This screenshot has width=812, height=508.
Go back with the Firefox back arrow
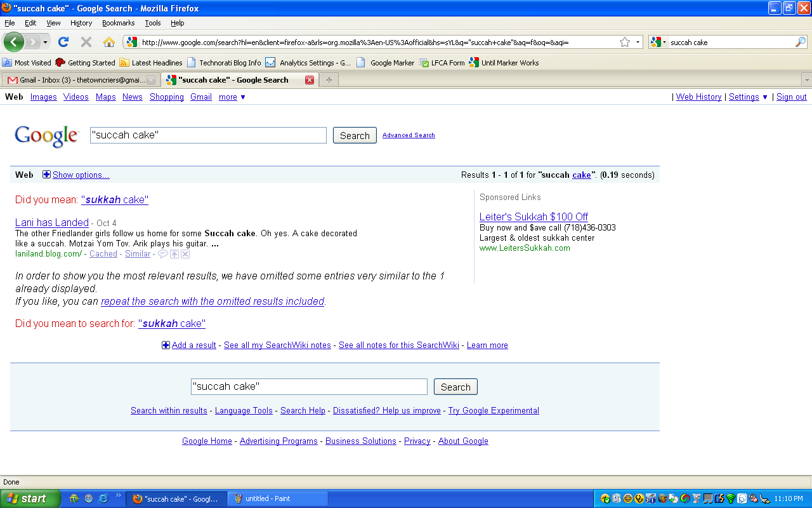14,42
